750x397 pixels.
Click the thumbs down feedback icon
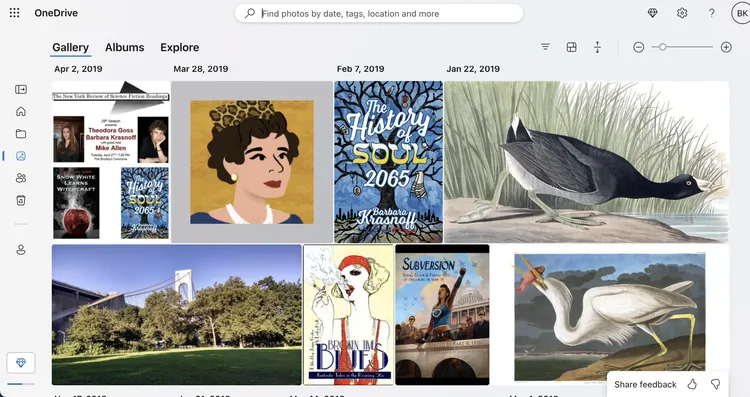(x=716, y=384)
